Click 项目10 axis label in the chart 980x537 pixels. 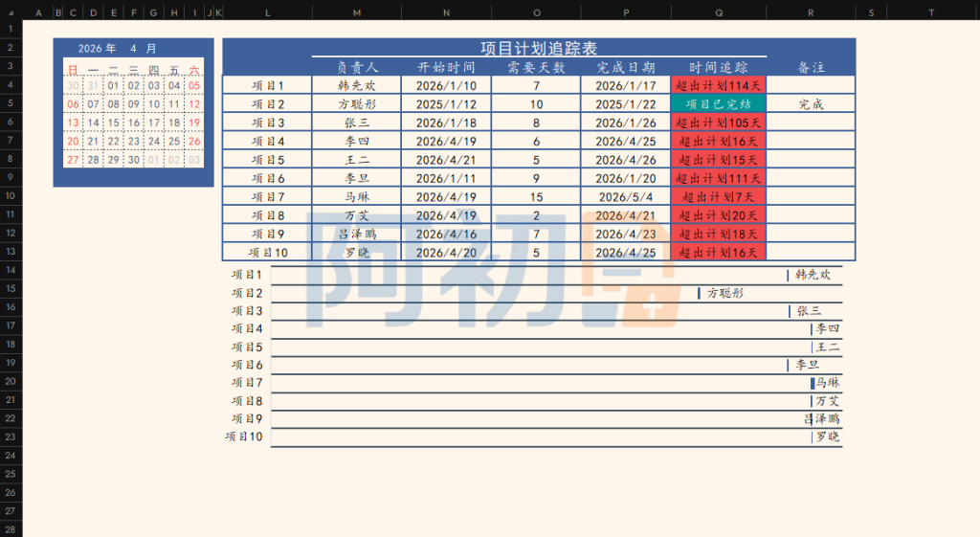(x=243, y=436)
